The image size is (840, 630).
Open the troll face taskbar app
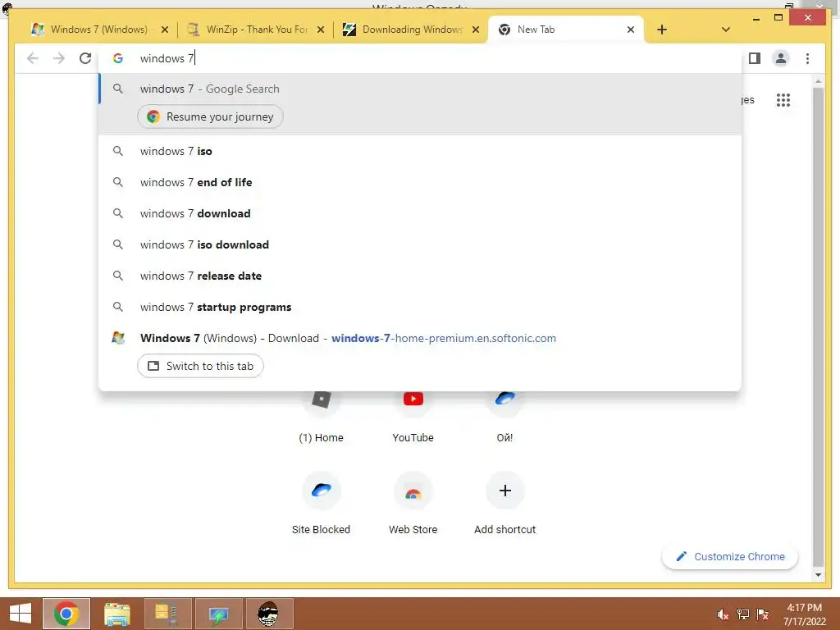tap(268, 614)
